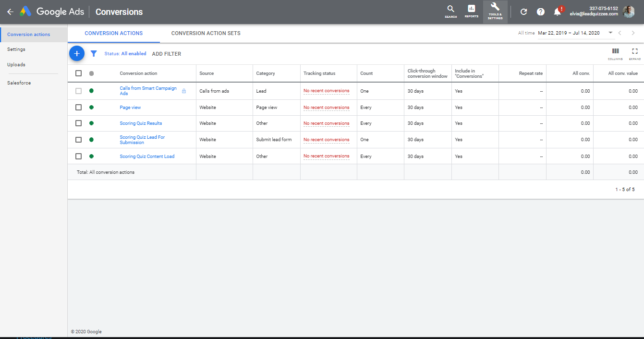Select all rows with header checkbox

coord(79,73)
